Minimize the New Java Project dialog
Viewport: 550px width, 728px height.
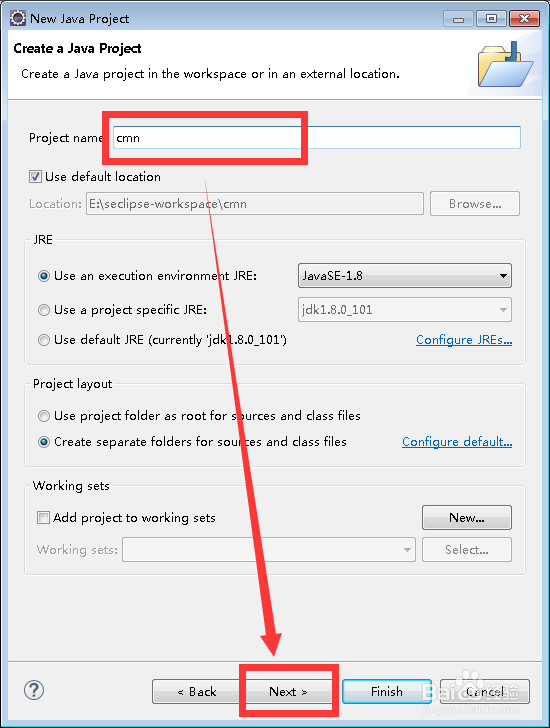[x=459, y=19]
